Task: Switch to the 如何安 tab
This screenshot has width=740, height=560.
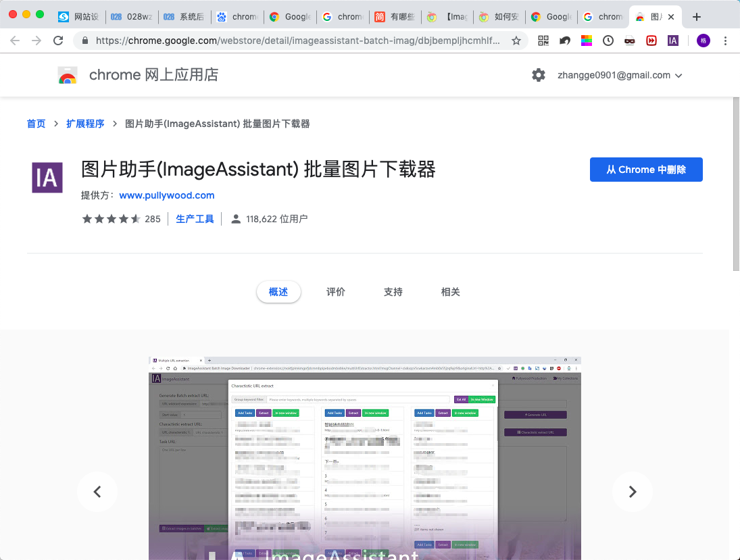Action: tap(500, 17)
